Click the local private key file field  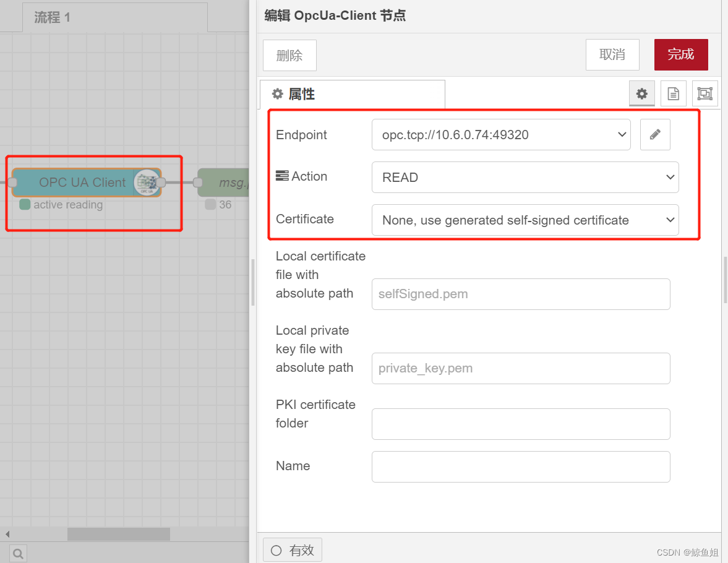click(x=520, y=368)
